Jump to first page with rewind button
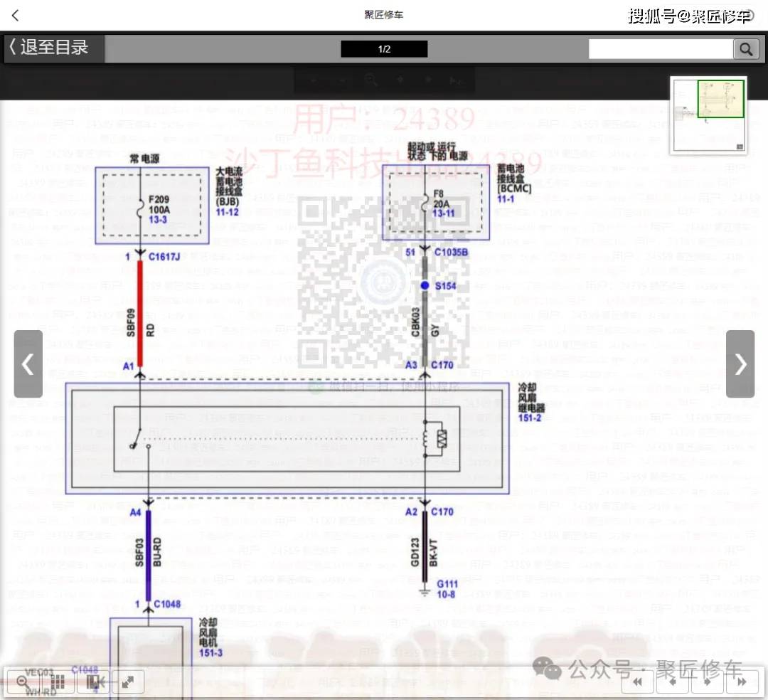Screen dimensions: 768x700 (639, 682)
